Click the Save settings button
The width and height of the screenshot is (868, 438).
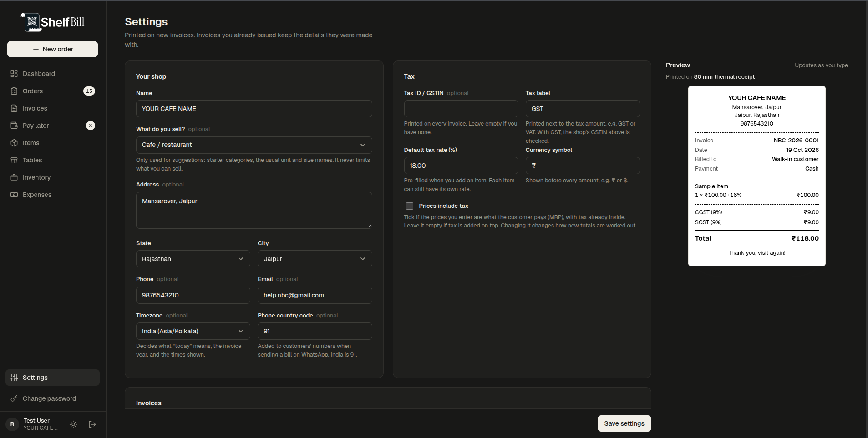tap(624, 423)
